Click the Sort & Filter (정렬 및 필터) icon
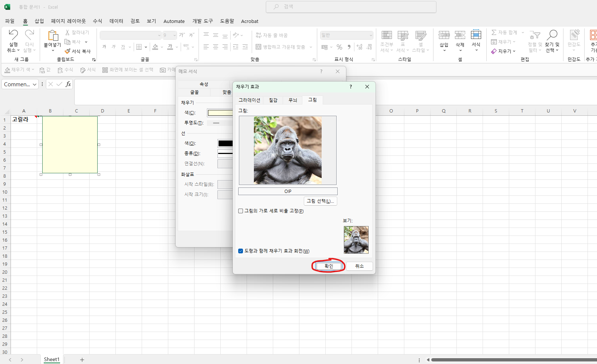597x364 pixels. (x=535, y=35)
